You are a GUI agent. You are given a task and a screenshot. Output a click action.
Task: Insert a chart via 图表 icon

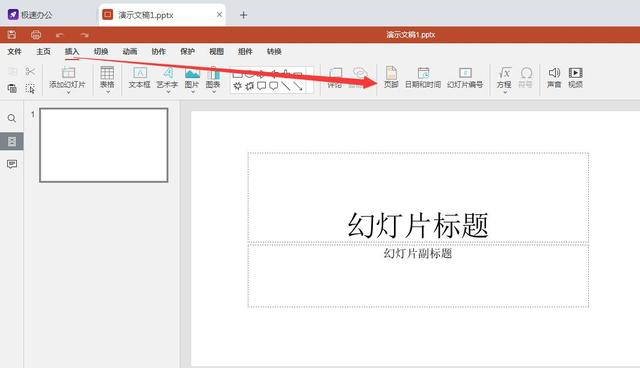[213, 78]
